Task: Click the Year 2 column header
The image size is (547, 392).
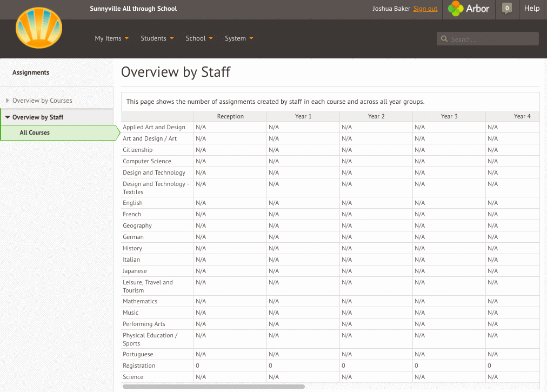Action: (x=376, y=116)
